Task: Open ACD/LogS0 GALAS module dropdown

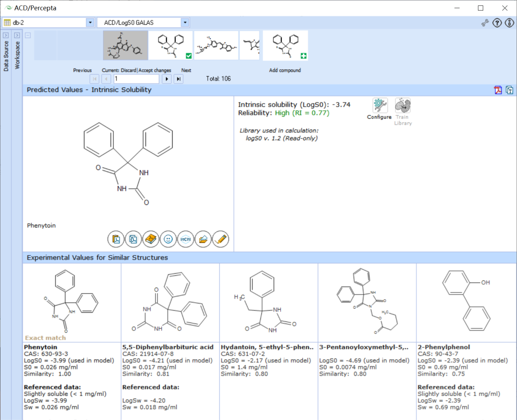Action: click(185, 23)
